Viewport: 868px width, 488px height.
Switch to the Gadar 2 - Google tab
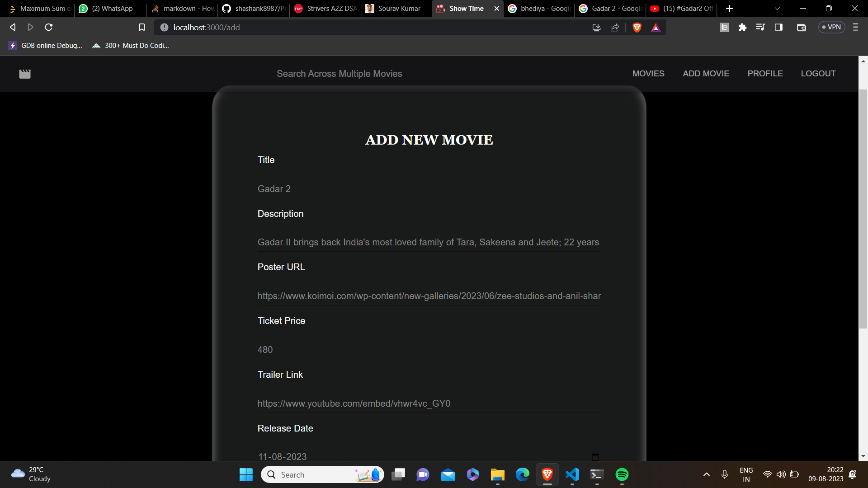pyautogui.click(x=610, y=9)
